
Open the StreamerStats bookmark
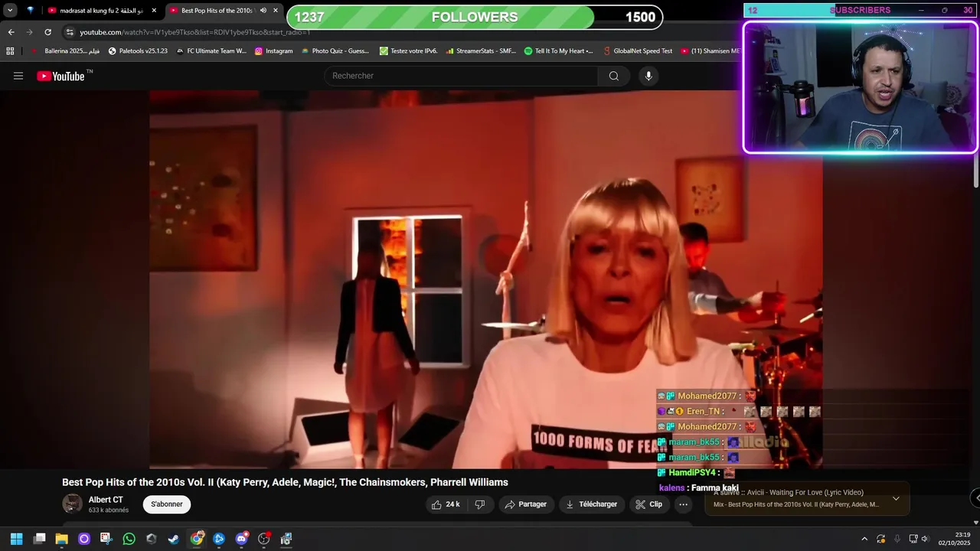[481, 51]
